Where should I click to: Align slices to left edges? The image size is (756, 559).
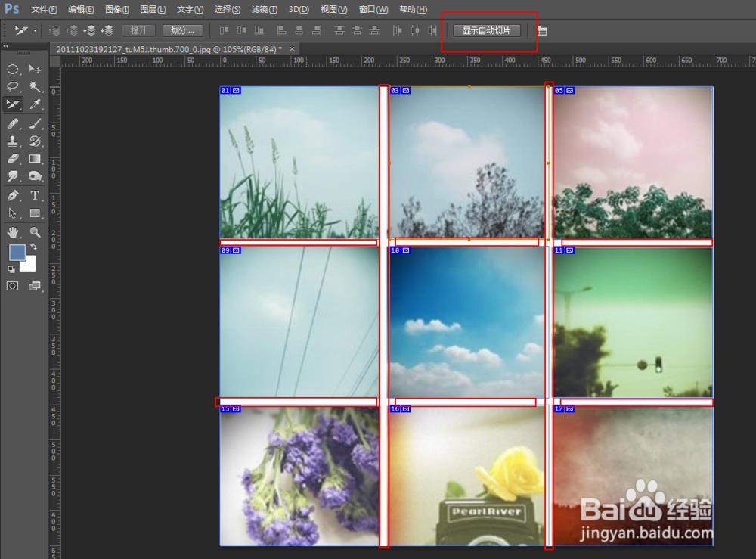(281, 31)
